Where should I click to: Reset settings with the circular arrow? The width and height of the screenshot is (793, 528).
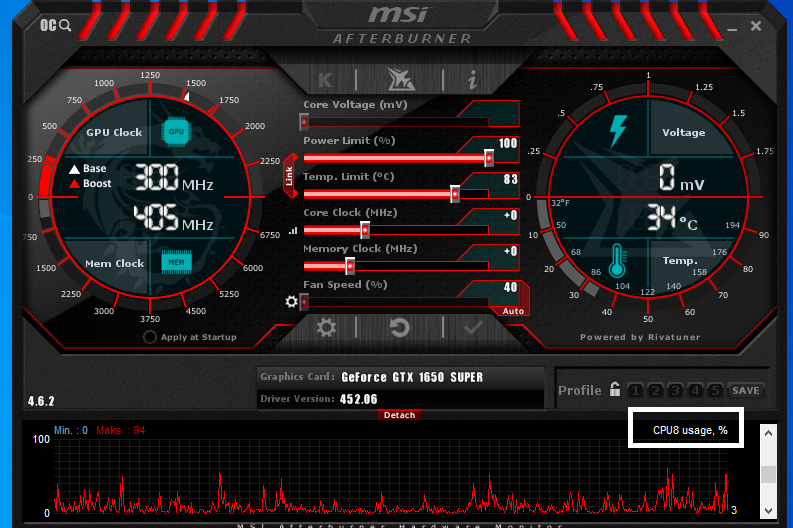(400, 328)
